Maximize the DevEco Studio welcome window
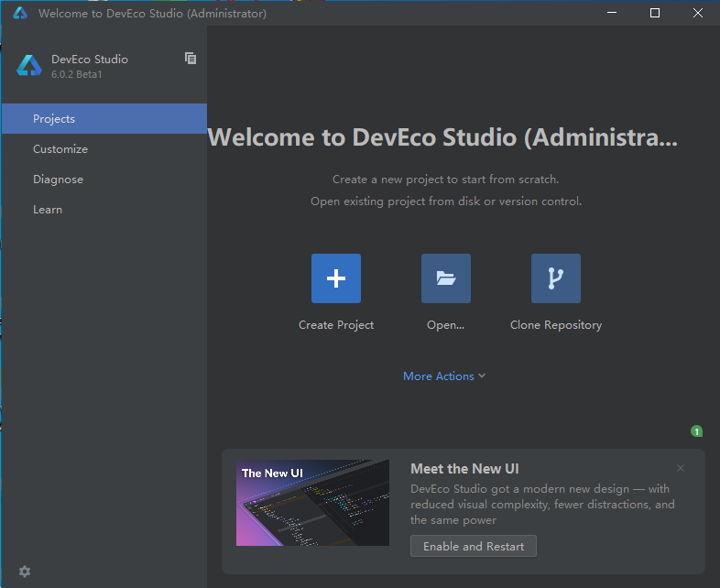 pos(655,13)
